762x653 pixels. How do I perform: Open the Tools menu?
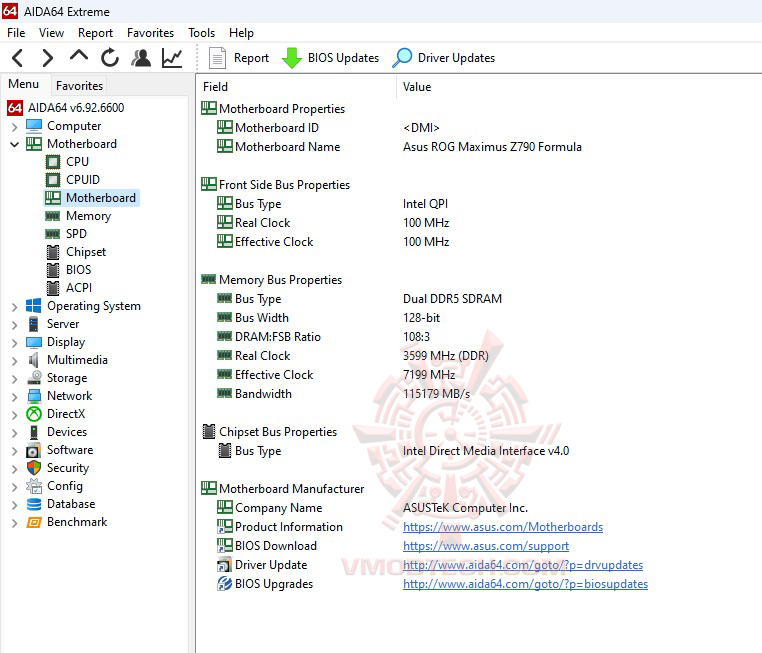(201, 33)
